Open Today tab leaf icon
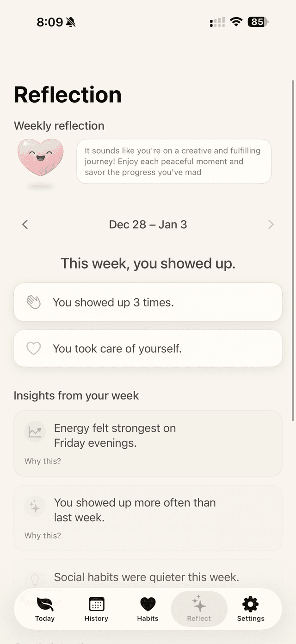 coord(45,604)
